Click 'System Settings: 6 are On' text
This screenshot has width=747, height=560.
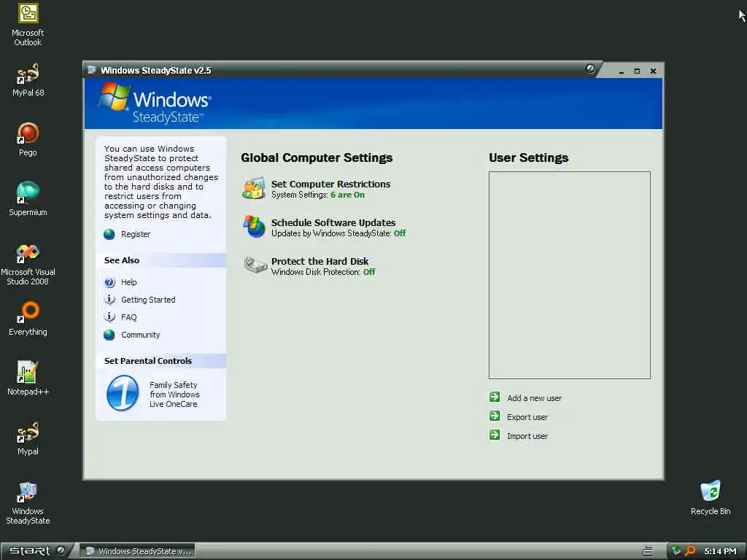coord(318,195)
